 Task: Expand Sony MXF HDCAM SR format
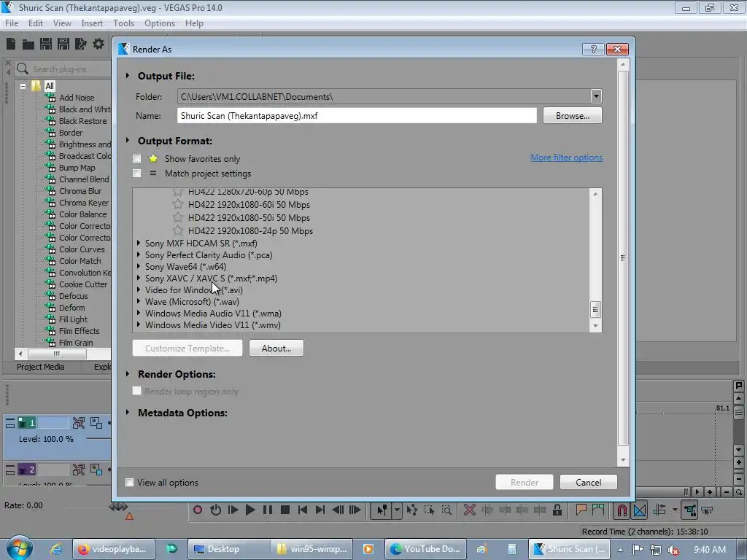pos(138,243)
